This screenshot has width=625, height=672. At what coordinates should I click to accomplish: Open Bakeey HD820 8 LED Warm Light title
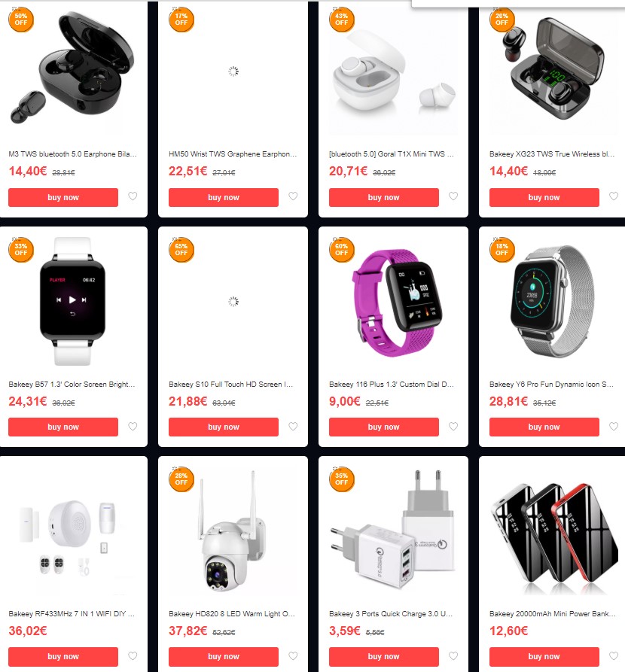pos(232,614)
